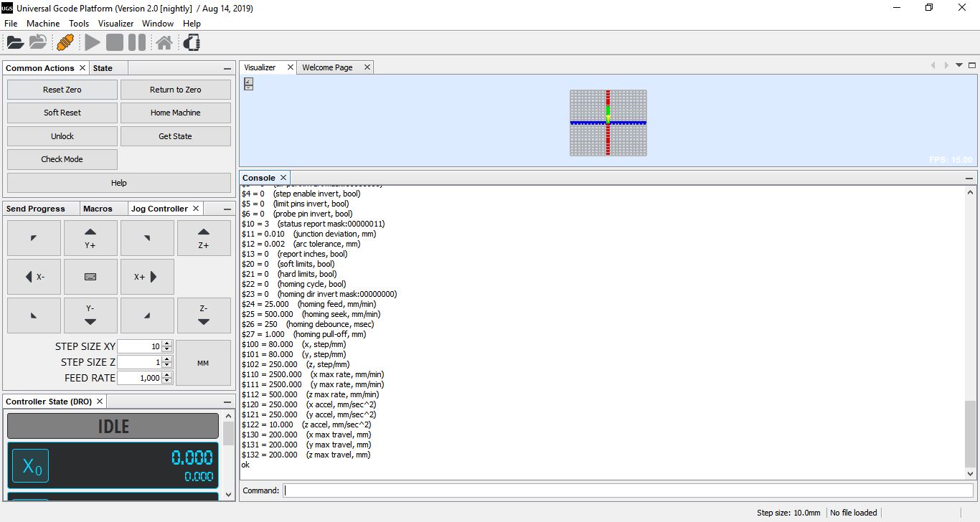
Task: Unlock the machine with Unlock button
Action: pos(62,136)
